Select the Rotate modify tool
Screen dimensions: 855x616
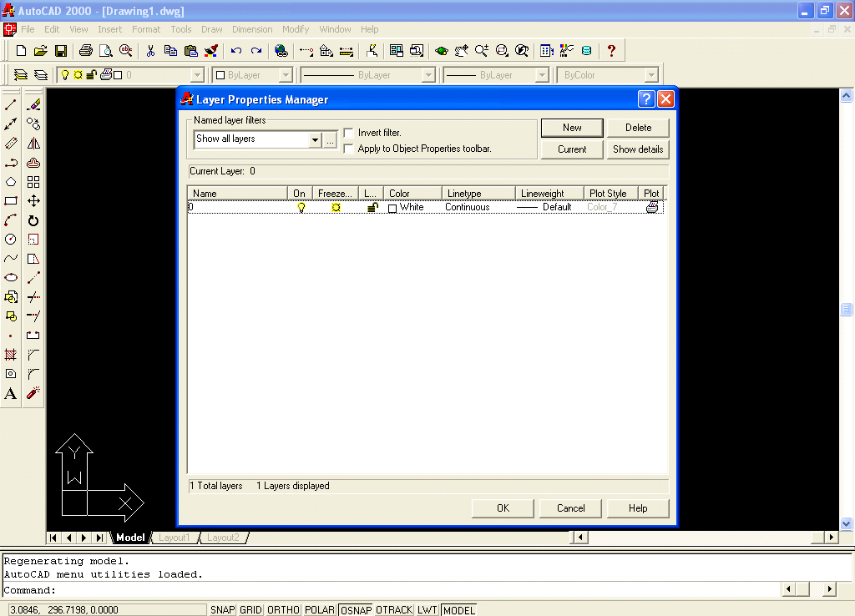33,220
